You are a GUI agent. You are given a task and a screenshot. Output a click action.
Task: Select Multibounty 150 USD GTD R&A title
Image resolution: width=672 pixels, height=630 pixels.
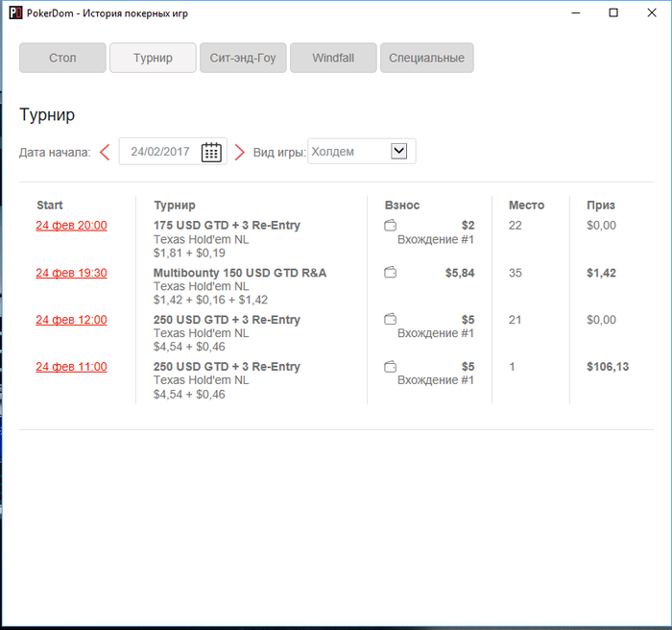240,273
